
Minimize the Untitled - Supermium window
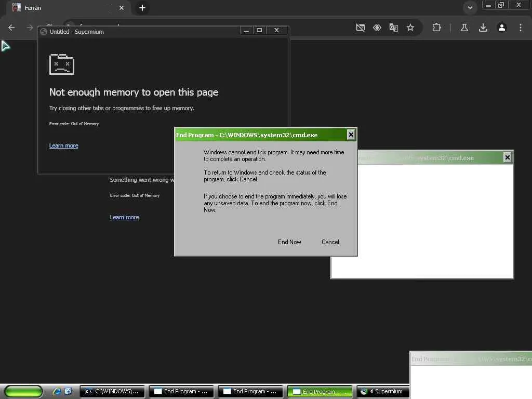[246, 31]
